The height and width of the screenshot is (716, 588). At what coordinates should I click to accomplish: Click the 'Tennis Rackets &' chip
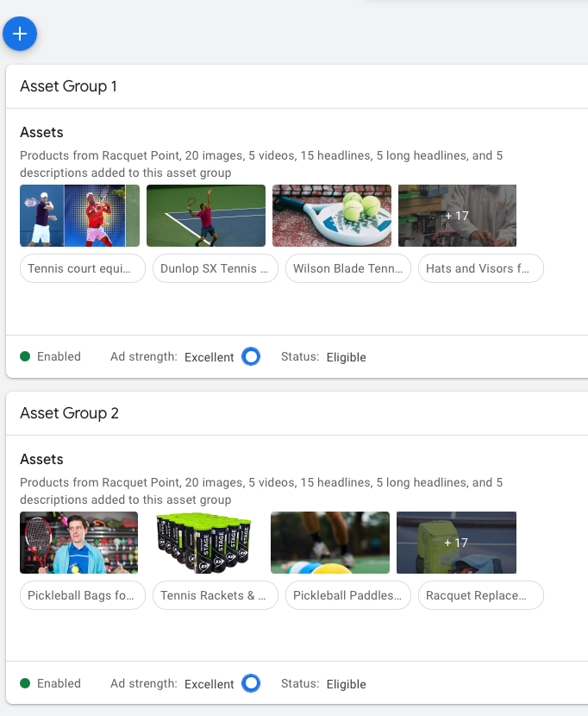[216, 595]
